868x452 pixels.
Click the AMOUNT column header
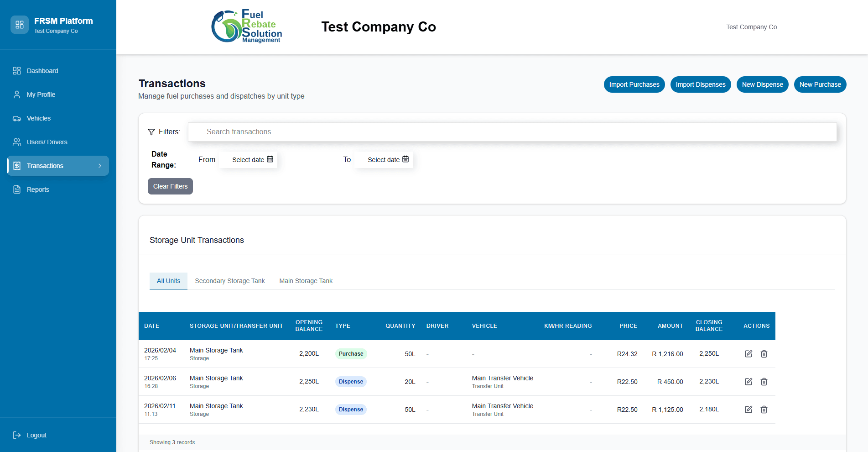click(670, 326)
